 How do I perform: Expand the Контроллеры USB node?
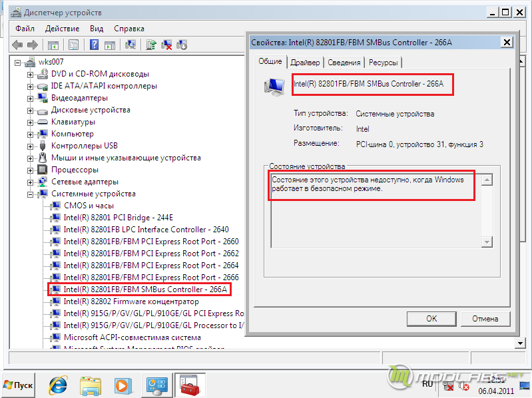[30, 146]
